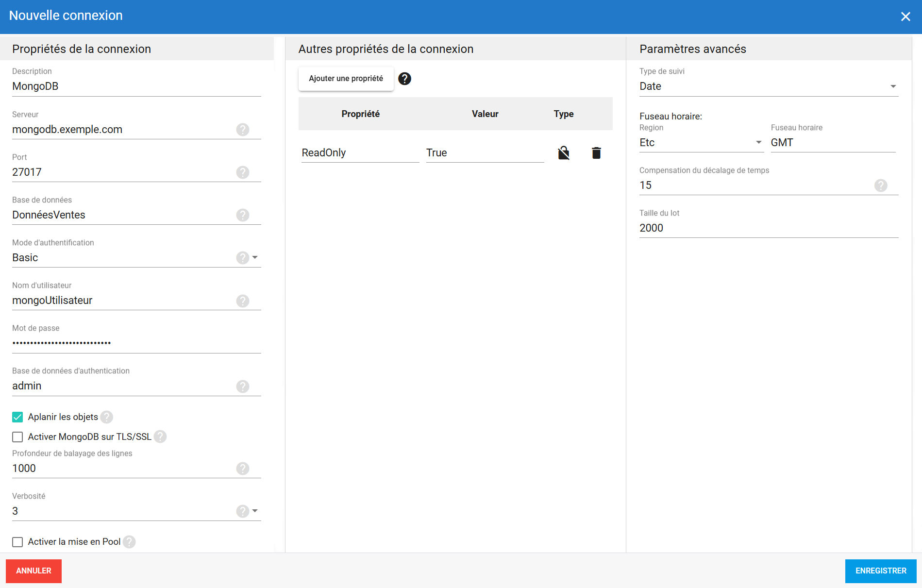Show help for Compensation du décalage de temps
The width and height of the screenshot is (922, 588).
(x=881, y=185)
